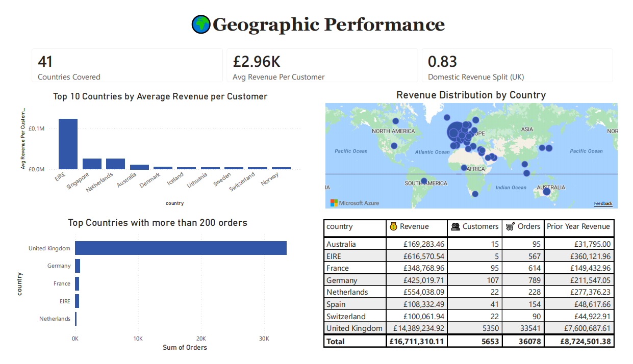Click the 36078 total orders cell
This screenshot has height=364, width=633.
(523, 341)
